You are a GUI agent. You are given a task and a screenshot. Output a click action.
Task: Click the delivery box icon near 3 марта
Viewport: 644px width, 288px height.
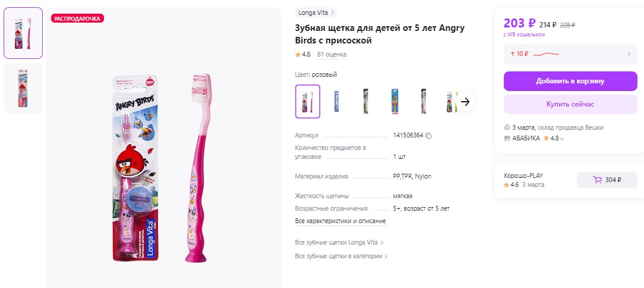pos(507,127)
